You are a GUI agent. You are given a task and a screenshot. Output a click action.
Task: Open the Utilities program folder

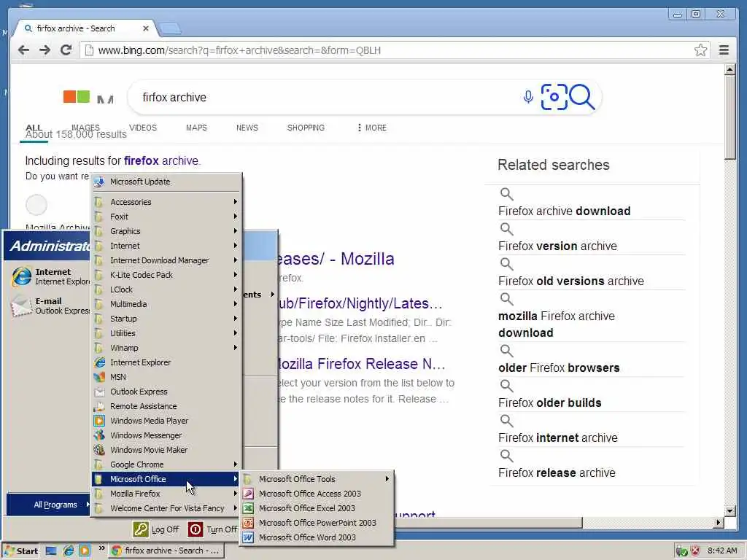pyautogui.click(x=167, y=333)
